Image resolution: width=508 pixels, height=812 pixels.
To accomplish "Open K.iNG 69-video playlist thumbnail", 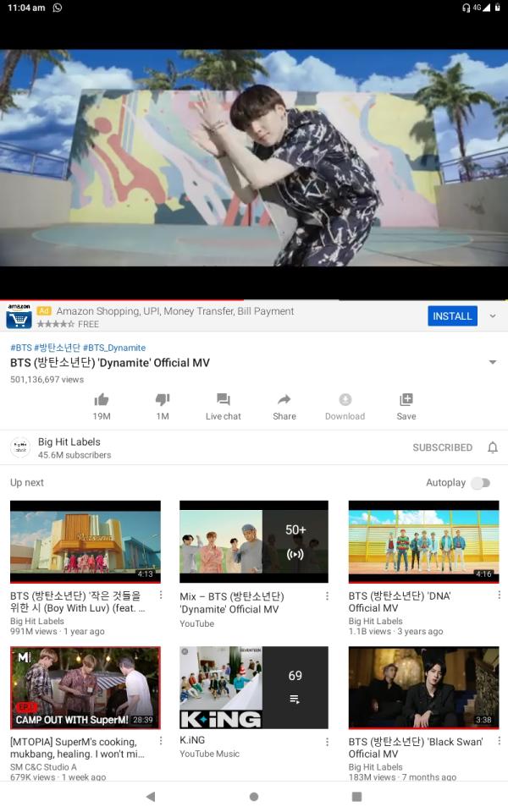I will pyautogui.click(x=254, y=688).
